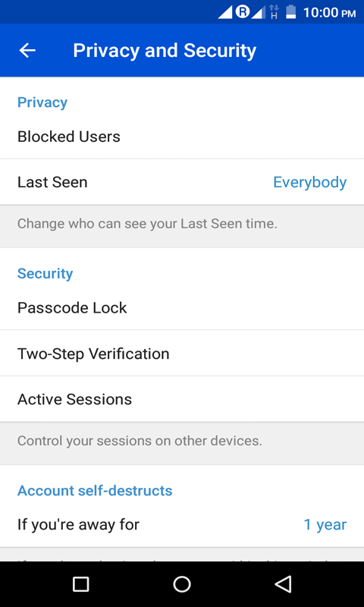Tap the Android recent apps square icon
The width and height of the screenshot is (364, 607).
pyautogui.click(x=81, y=583)
